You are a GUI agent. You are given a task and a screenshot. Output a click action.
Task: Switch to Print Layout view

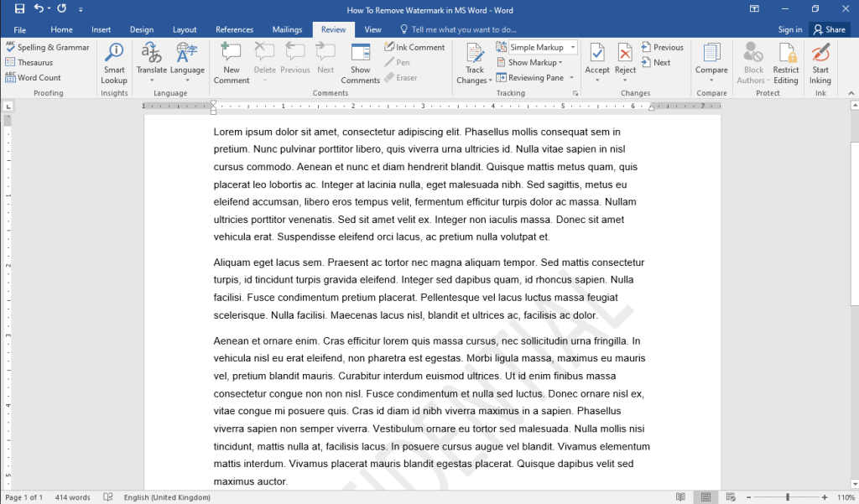(705, 497)
